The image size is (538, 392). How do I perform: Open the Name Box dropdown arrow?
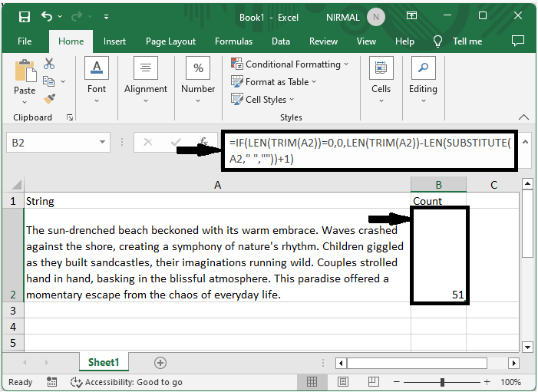[102, 142]
